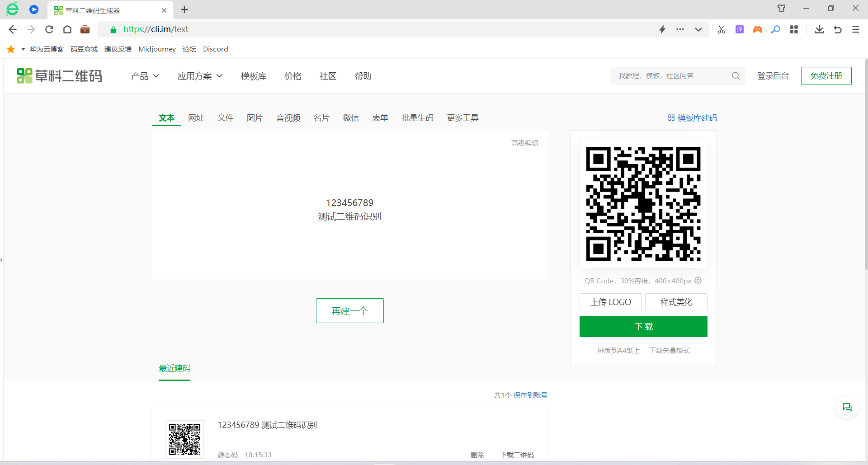
Task: Click the 保存到账号 link
Action: pyautogui.click(x=530, y=395)
